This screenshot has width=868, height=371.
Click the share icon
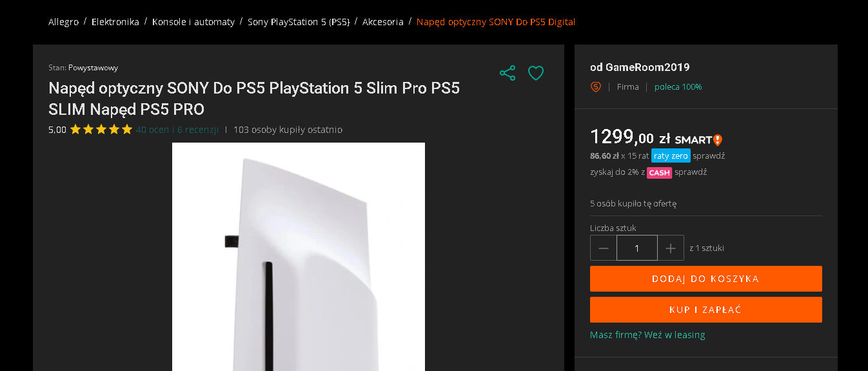click(508, 73)
